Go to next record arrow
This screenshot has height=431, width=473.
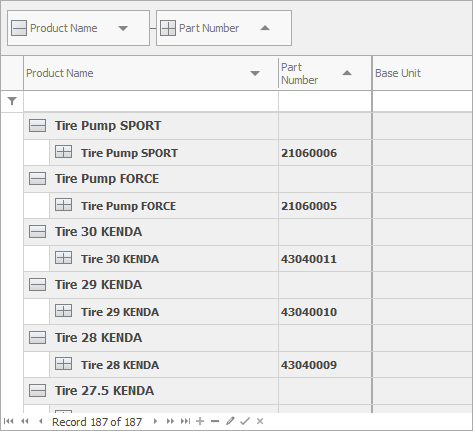coord(155,421)
